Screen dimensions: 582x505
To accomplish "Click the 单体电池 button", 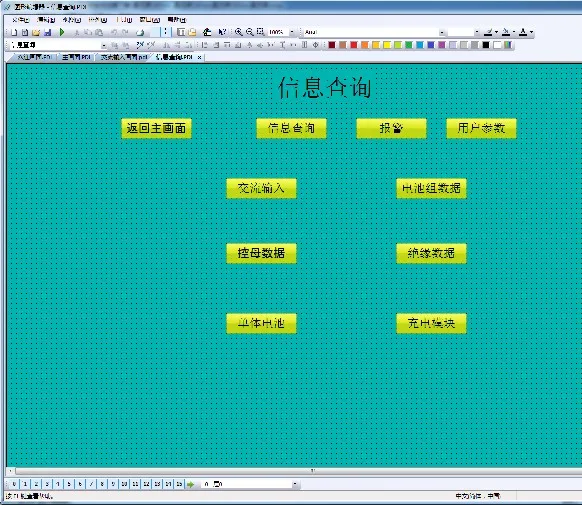I will point(261,324).
